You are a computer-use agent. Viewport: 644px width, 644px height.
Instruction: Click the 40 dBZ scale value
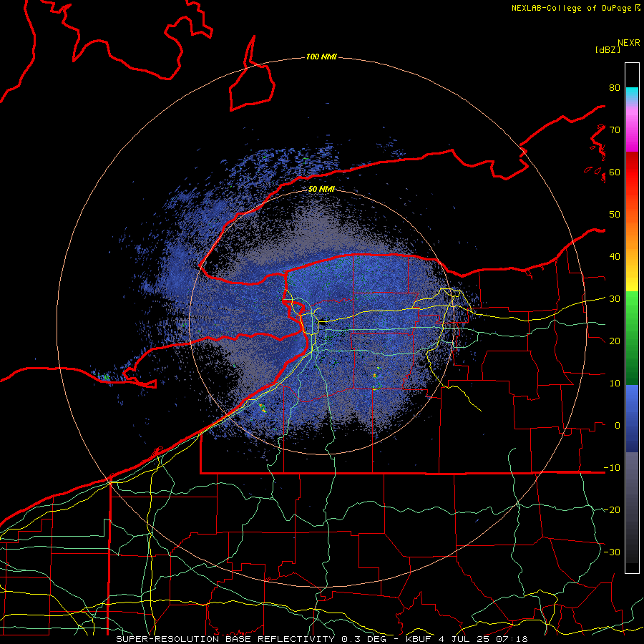coord(615,257)
